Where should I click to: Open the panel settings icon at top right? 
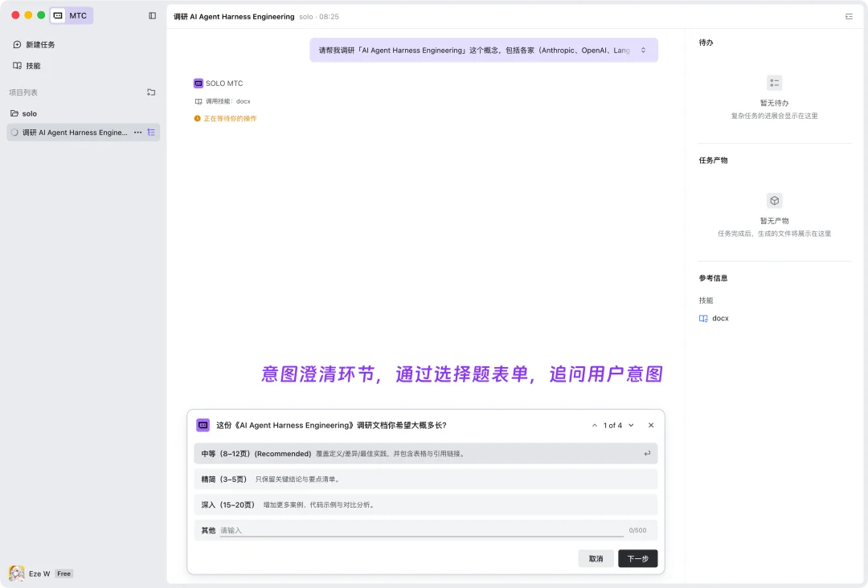point(849,16)
